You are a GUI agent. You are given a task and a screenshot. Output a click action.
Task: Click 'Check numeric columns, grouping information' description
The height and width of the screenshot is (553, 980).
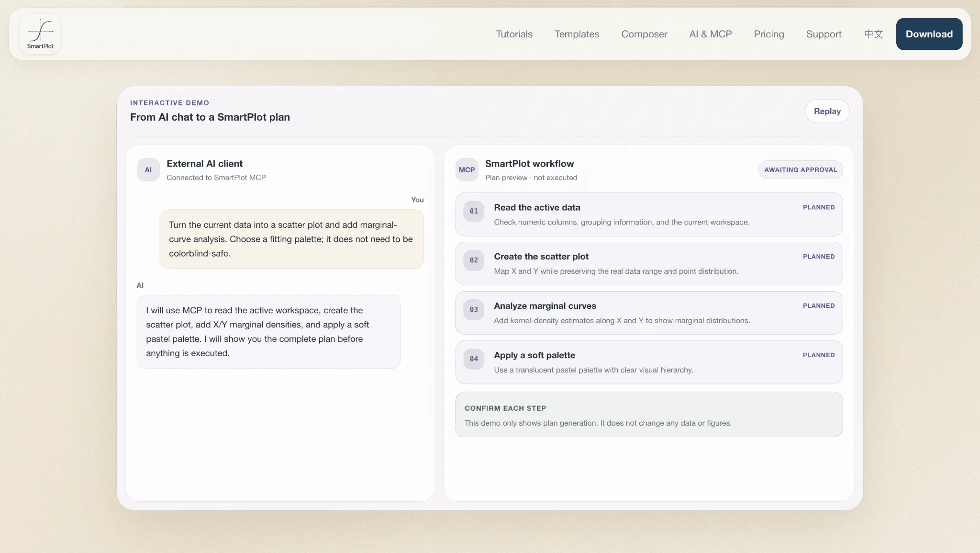622,222
